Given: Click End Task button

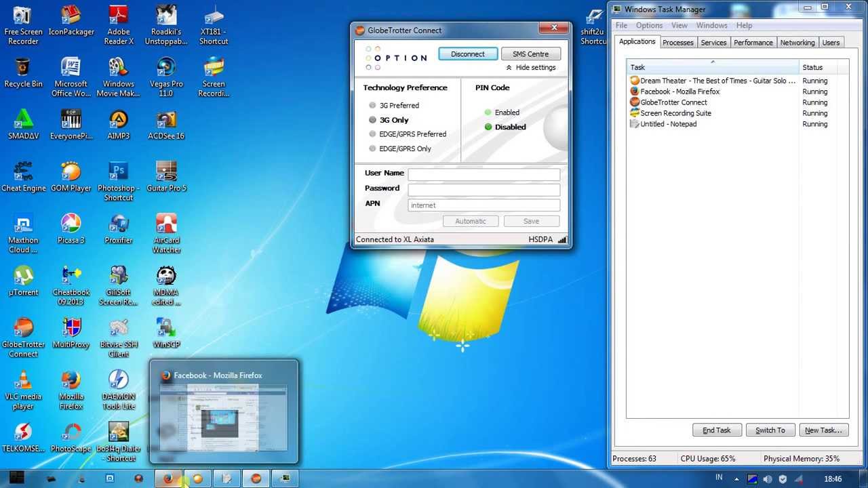Looking at the screenshot, I should tap(717, 430).
